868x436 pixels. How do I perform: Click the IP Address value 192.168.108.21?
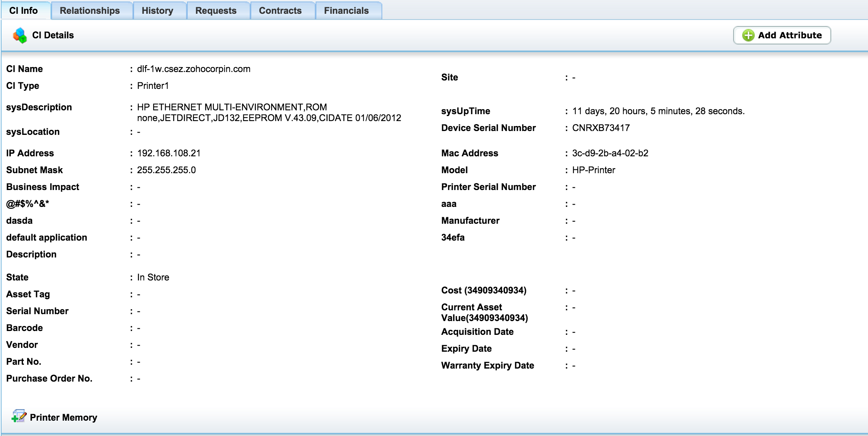169,153
